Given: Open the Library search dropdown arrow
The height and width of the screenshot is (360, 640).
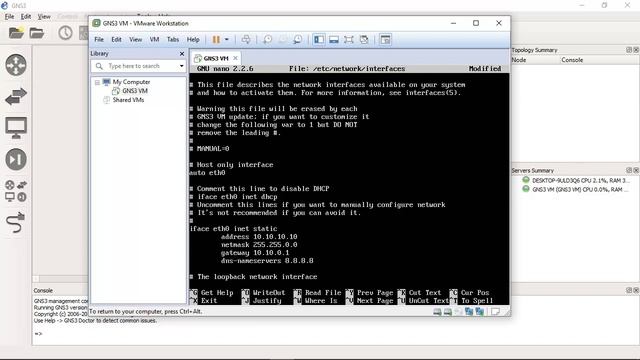Looking at the screenshot, I should click(x=182, y=66).
